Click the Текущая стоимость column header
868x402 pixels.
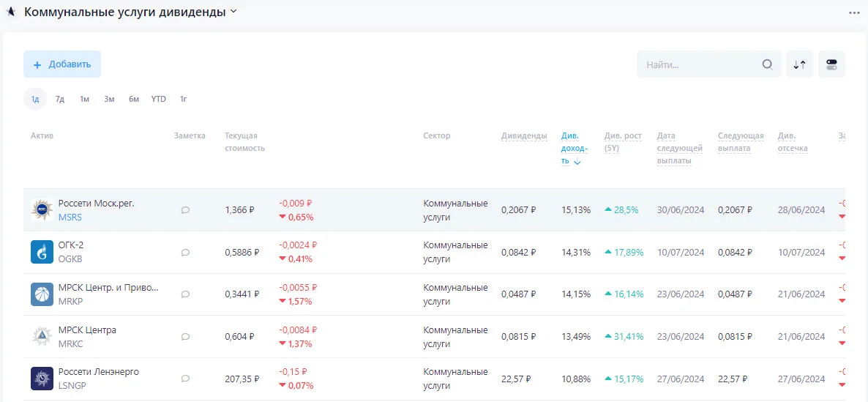click(244, 142)
